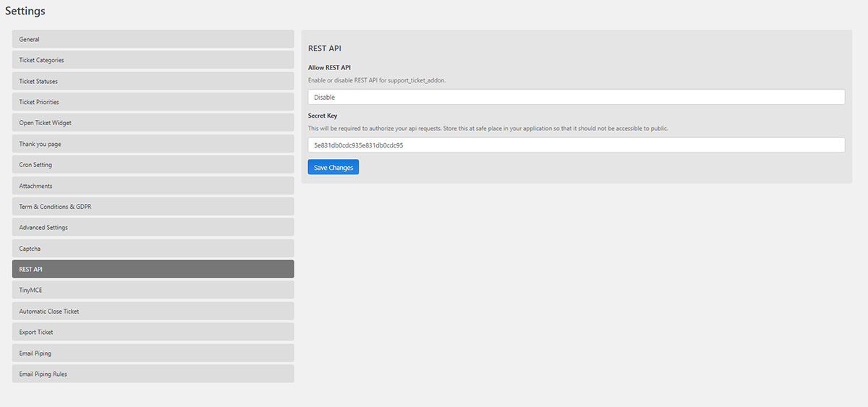Select Open Ticket Widget settings
868x407 pixels.
153,123
